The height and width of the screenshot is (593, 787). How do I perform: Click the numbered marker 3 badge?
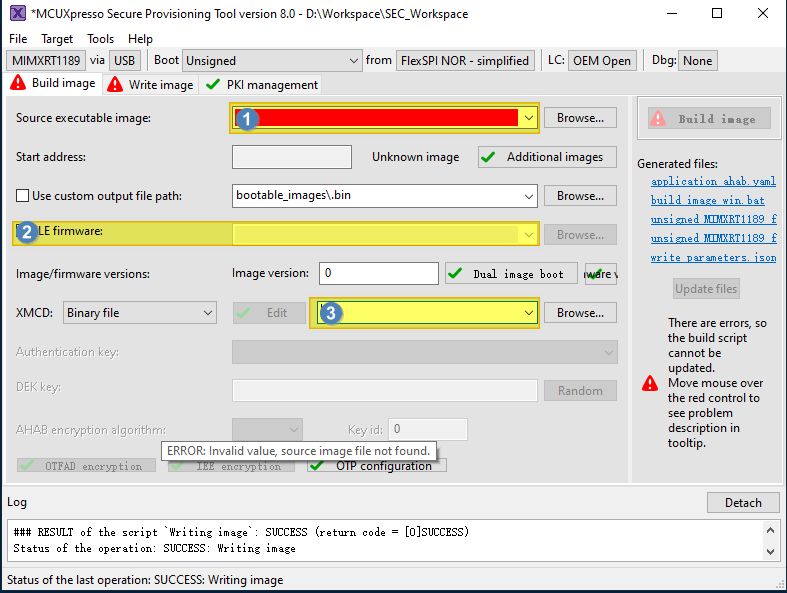[x=330, y=313]
